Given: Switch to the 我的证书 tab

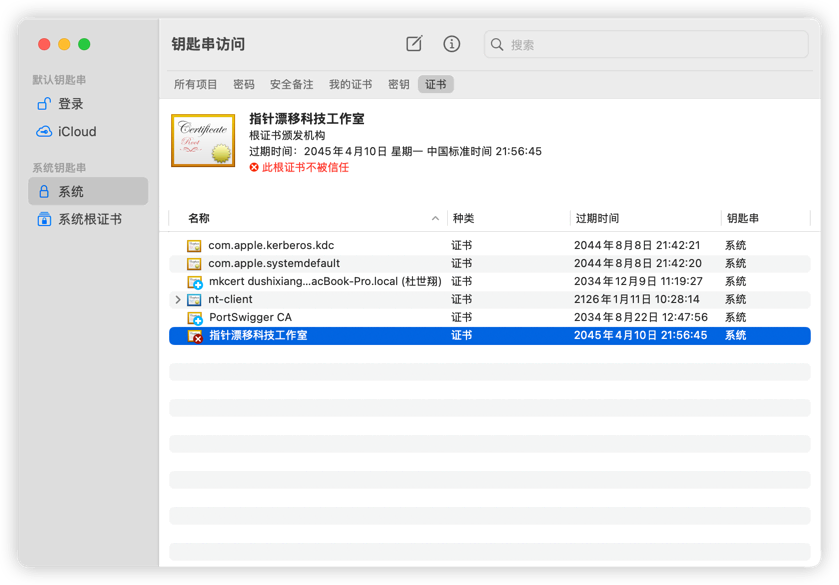Looking at the screenshot, I should [x=350, y=85].
